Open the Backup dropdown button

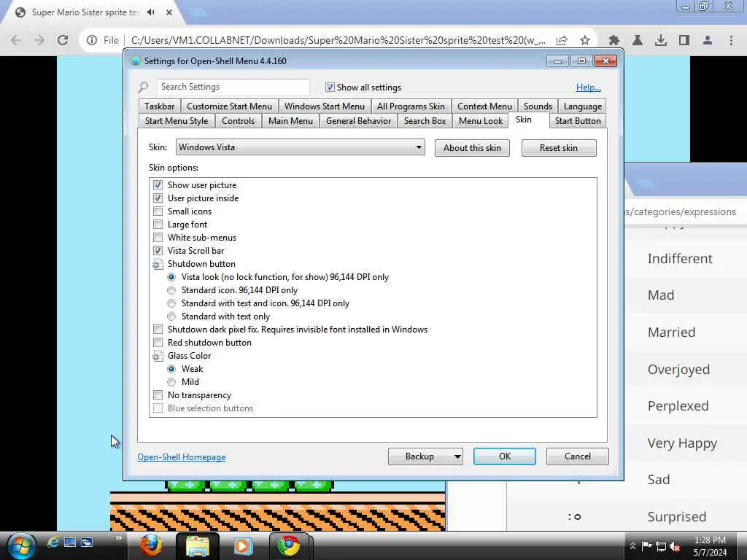pos(425,456)
